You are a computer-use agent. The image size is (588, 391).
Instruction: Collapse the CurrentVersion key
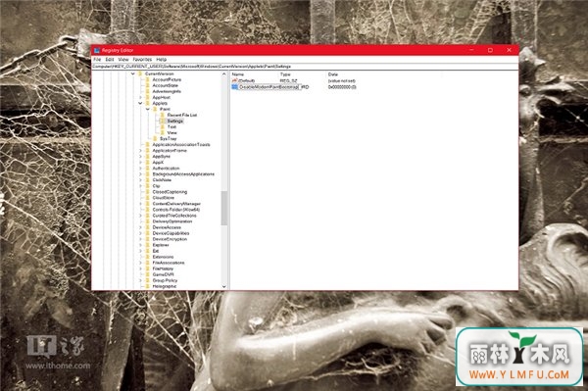132,73
